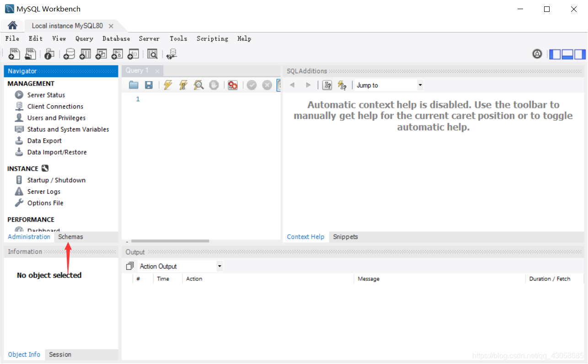This screenshot has height=364, width=588.
Task: Get context help for caret position
Action: 327,85
